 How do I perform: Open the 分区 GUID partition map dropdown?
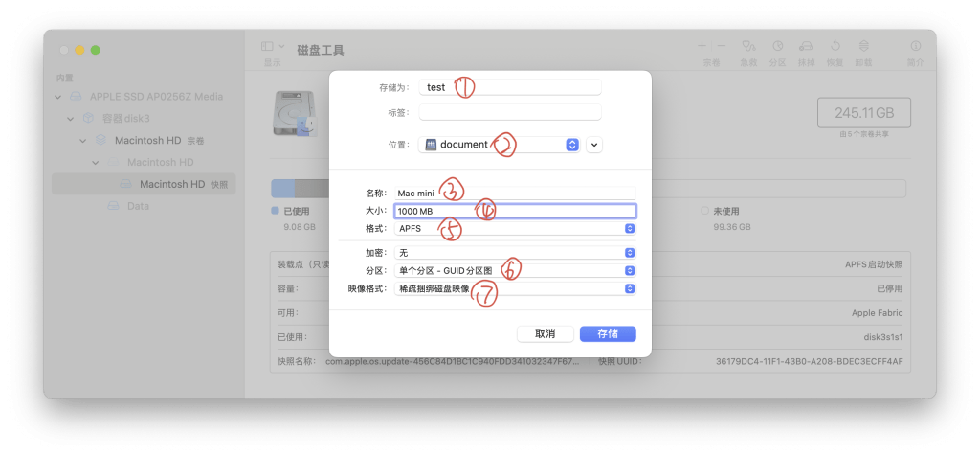pos(515,271)
